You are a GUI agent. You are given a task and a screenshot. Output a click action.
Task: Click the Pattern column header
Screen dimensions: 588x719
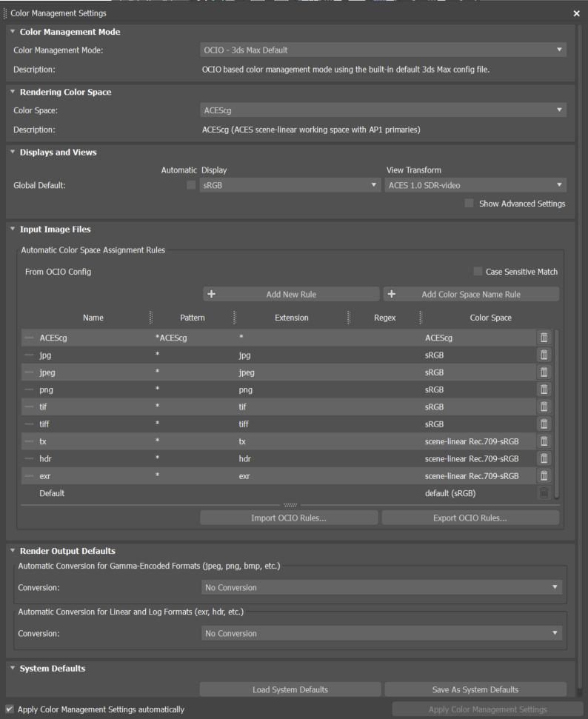coord(193,318)
